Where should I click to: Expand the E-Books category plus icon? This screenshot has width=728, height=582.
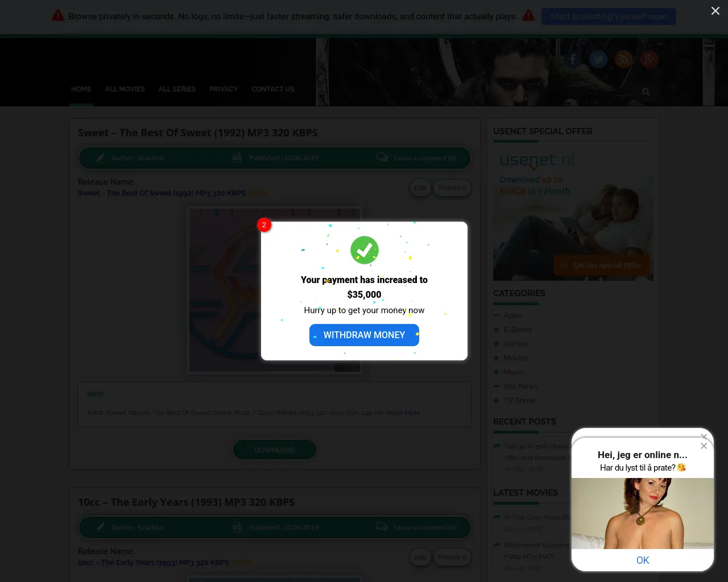tap(497, 330)
